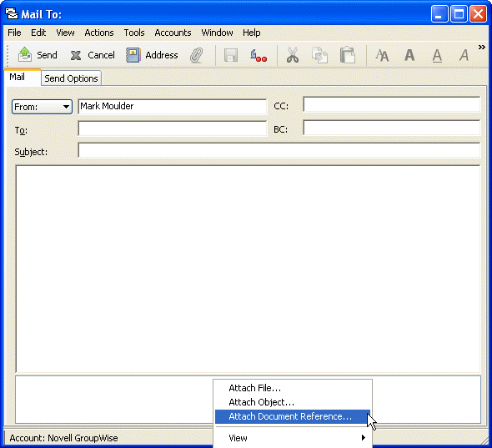Choose Attach Object from context menu
Screen dimensions: 492x448
293,402
